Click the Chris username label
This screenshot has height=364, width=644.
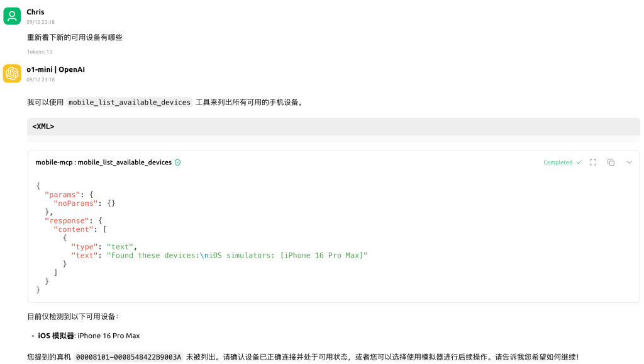[x=35, y=12]
